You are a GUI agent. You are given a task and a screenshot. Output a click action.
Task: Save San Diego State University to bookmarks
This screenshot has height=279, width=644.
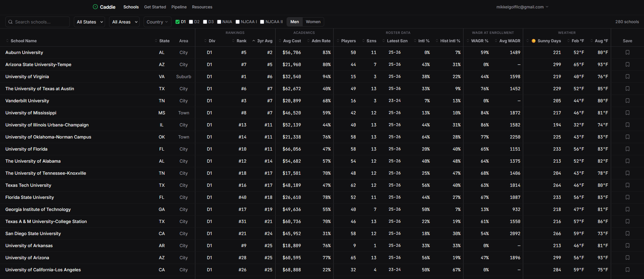tap(627, 234)
